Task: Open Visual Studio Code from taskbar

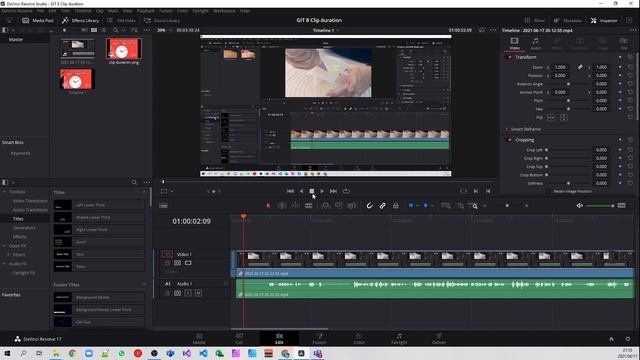Action: 203,353
